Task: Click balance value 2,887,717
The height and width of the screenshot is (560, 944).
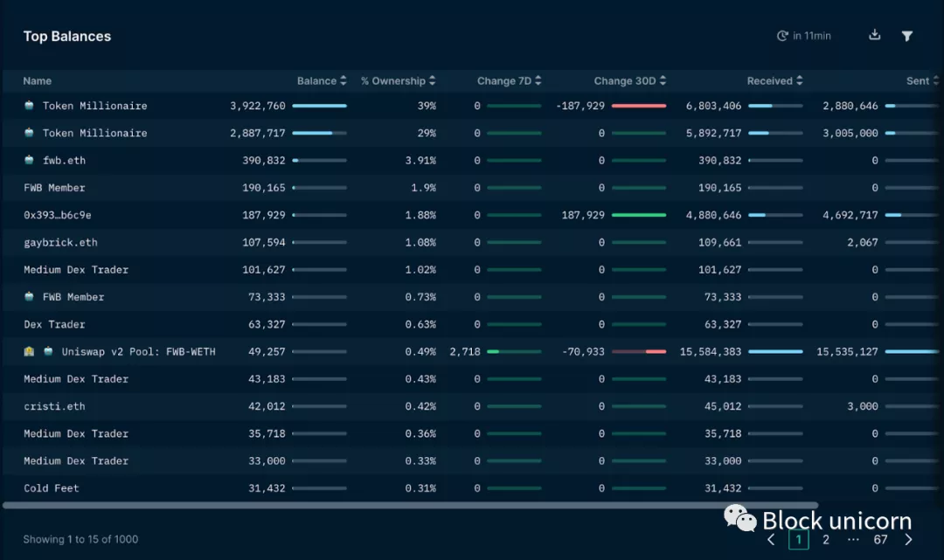Action: (258, 133)
